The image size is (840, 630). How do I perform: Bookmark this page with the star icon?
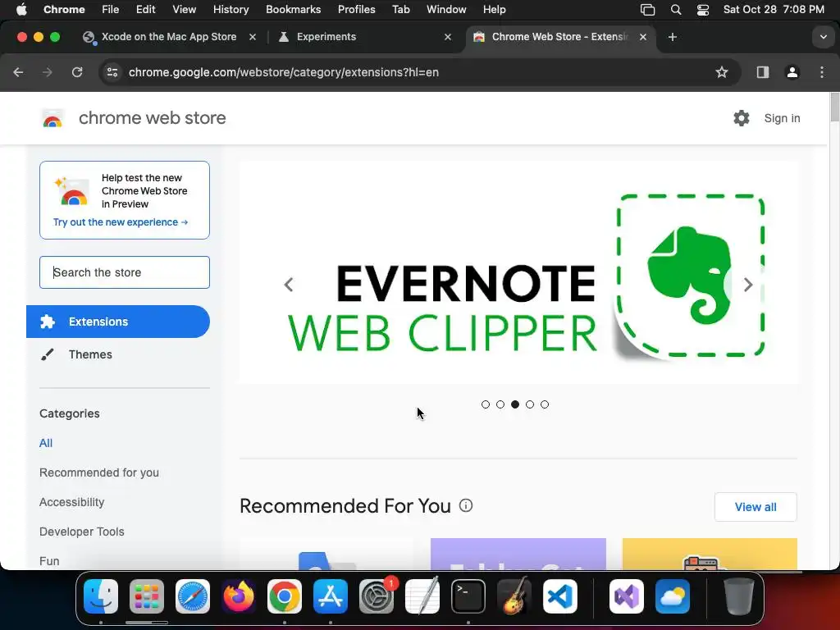click(722, 72)
